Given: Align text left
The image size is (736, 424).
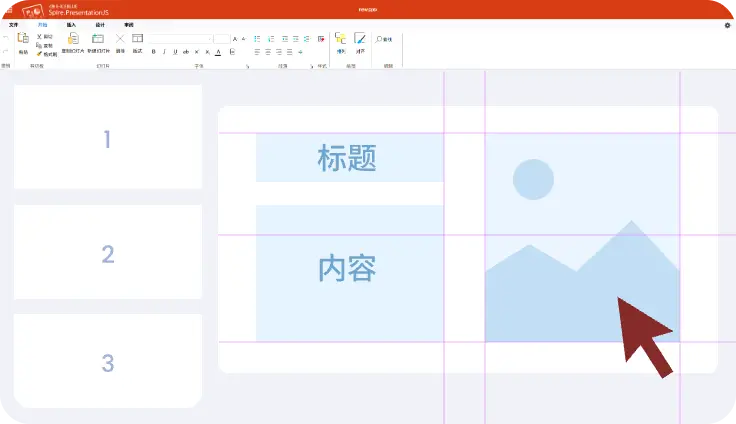Looking at the screenshot, I should (257, 52).
